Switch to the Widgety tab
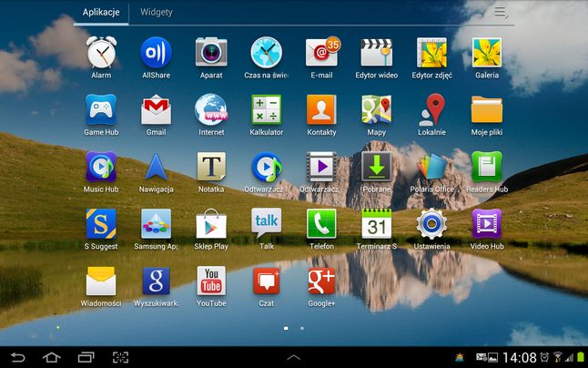 [x=157, y=12]
